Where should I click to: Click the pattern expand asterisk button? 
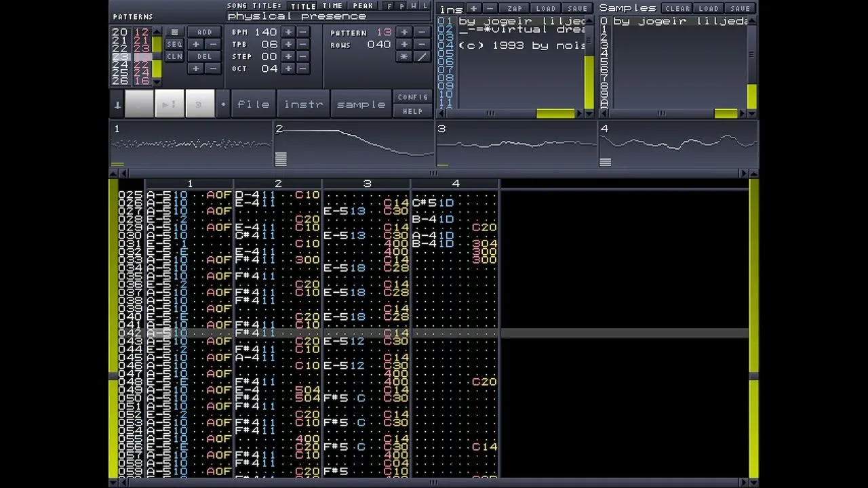(x=404, y=57)
